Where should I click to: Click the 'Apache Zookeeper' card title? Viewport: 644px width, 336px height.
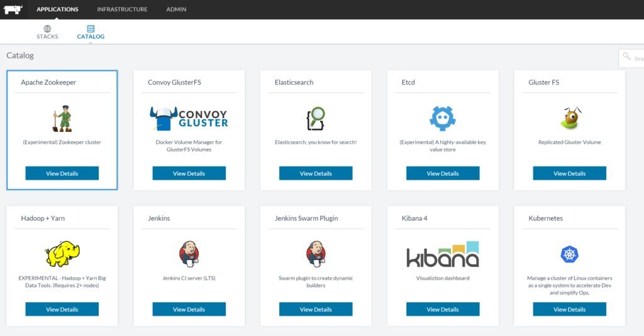[x=48, y=82]
